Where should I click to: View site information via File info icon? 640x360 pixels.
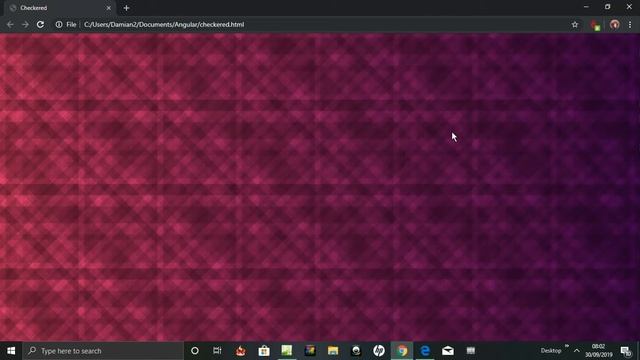click(59, 24)
